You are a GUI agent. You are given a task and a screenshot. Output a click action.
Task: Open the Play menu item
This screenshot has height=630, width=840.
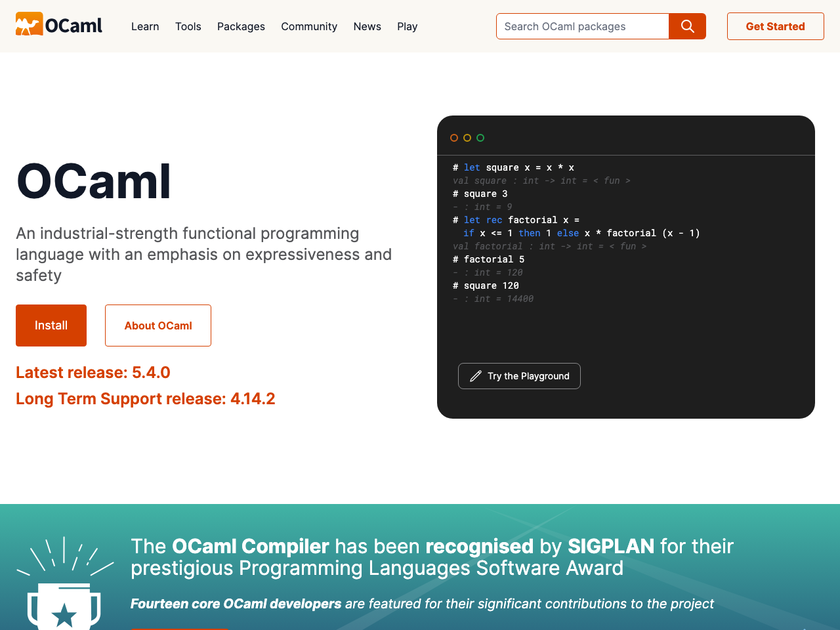pyautogui.click(x=407, y=26)
